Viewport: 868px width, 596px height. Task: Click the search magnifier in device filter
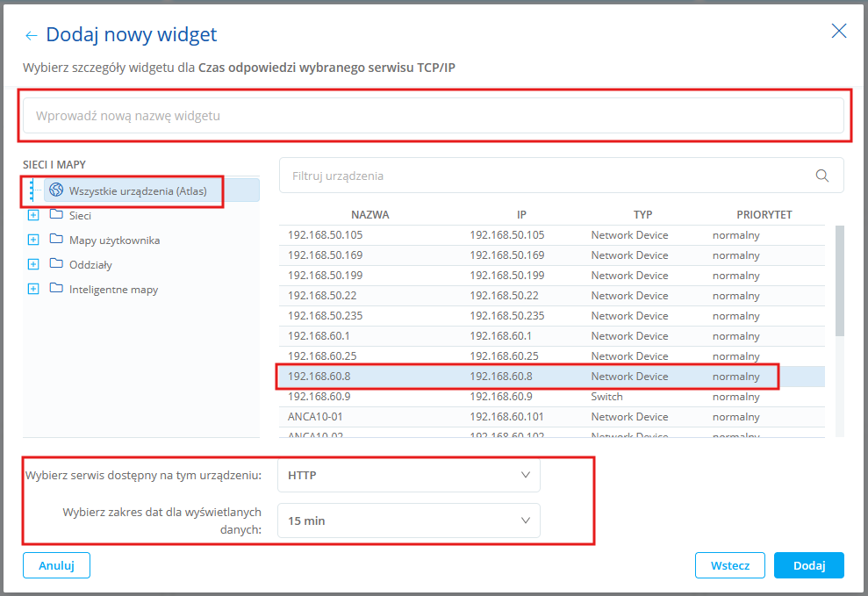click(821, 176)
